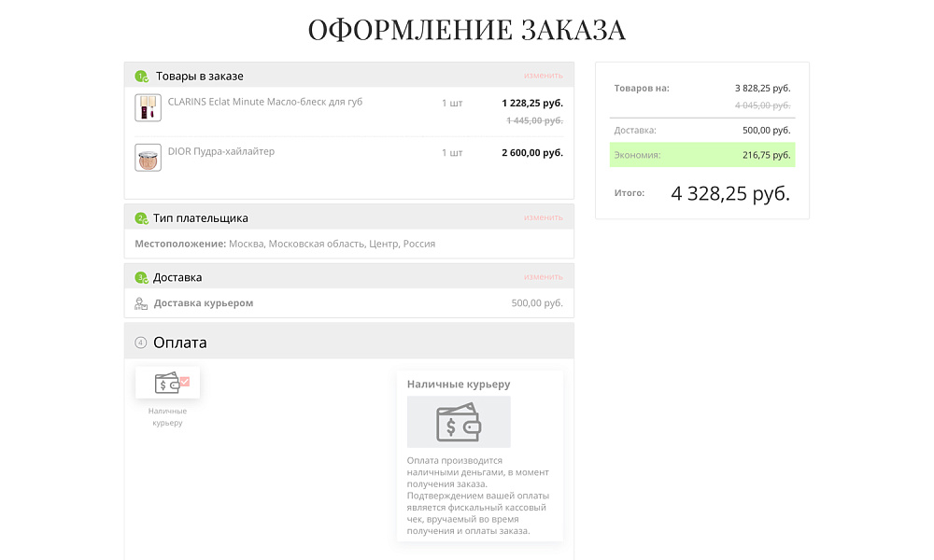The image size is (934, 560).
Task: Open the DIOR powder highlighter thumbnail
Action: [x=148, y=157]
